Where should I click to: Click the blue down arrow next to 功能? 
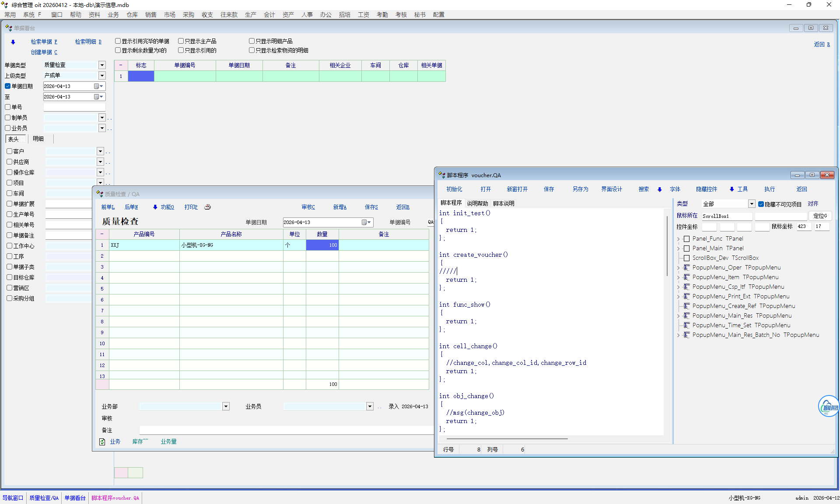[x=155, y=207]
